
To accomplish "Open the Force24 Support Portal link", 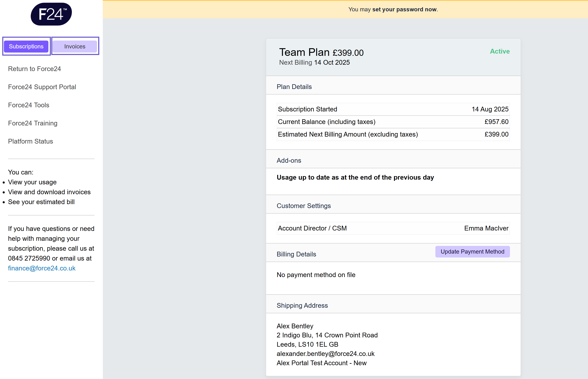I will click(x=42, y=87).
